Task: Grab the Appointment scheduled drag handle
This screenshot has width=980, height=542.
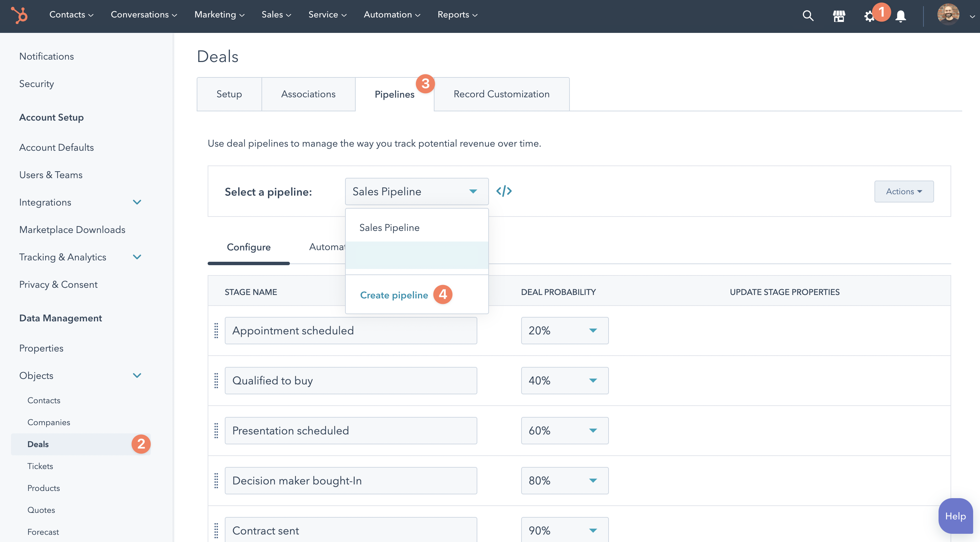Action: 216,331
